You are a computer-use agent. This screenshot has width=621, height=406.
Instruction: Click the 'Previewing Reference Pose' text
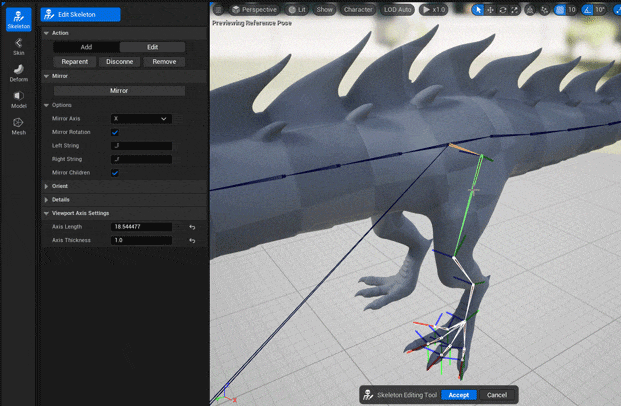click(252, 23)
